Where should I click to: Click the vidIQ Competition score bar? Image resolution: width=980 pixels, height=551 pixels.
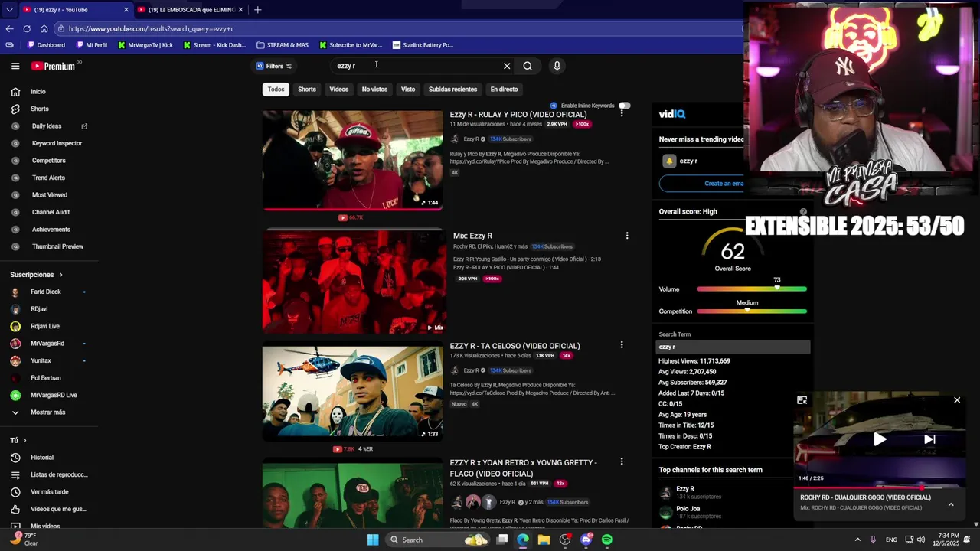(752, 311)
